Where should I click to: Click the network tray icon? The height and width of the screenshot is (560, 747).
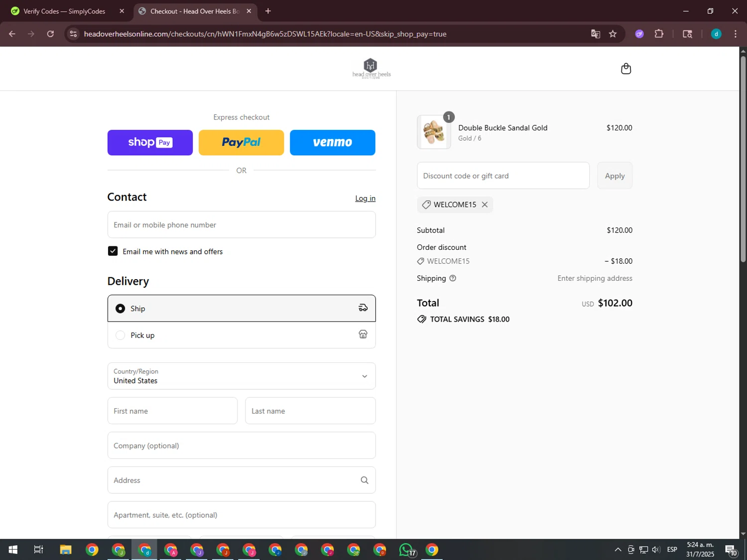pyautogui.click(x=643, y=550)
